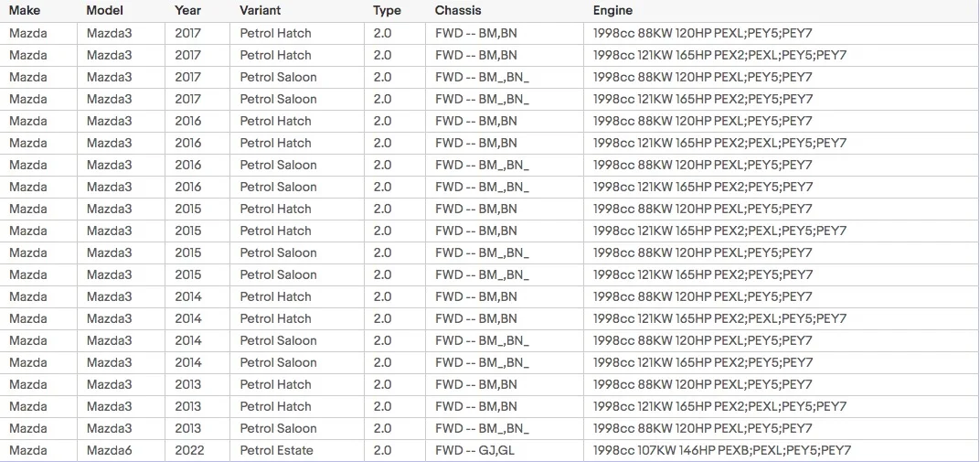Select engine cell of 2016 Petrol Saloon 120HP row
The height and width of the screenshot is (462, 980).
(x=782, y=165)
